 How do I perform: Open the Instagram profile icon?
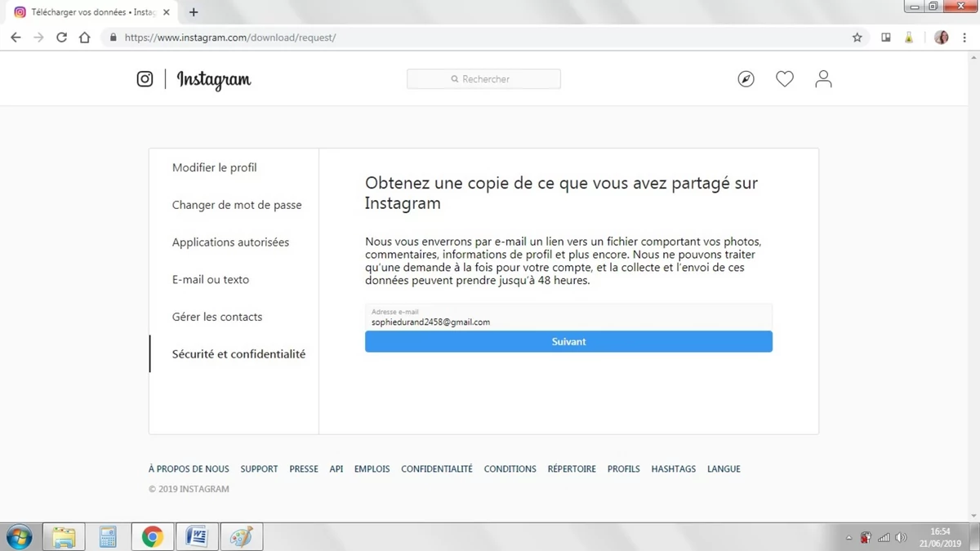point(823,79)
